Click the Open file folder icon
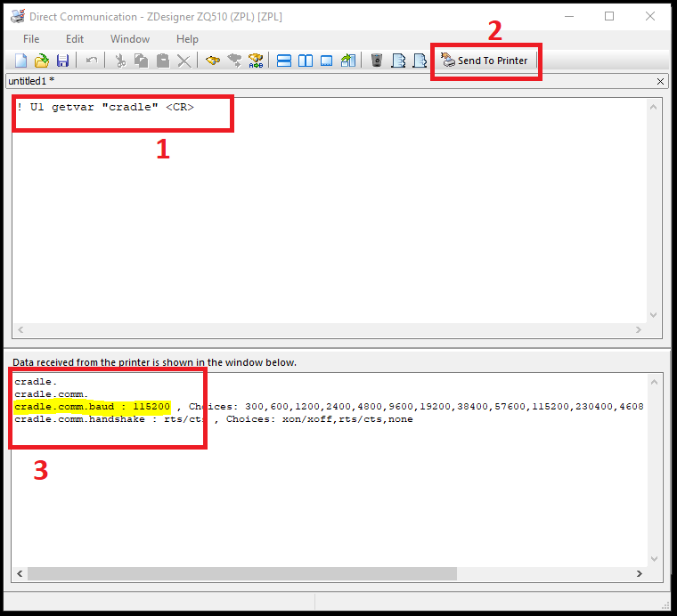 coord(41,61)
